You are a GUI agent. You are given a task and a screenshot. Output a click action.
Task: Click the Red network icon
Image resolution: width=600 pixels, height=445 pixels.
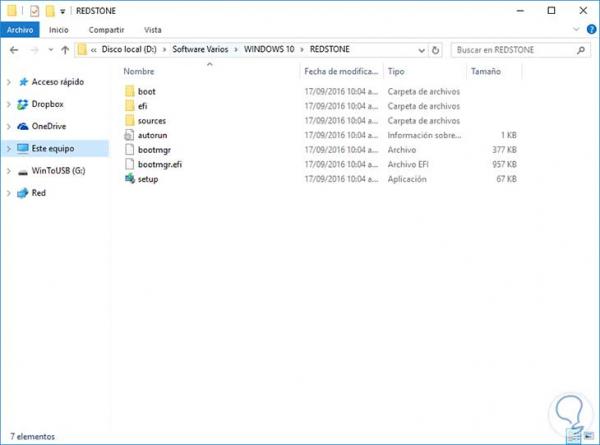tap(23, 193)
